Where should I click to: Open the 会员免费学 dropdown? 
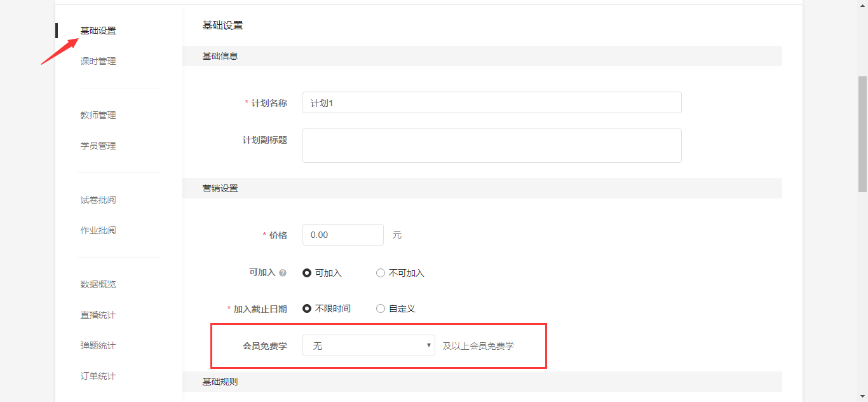coord(369,345)
